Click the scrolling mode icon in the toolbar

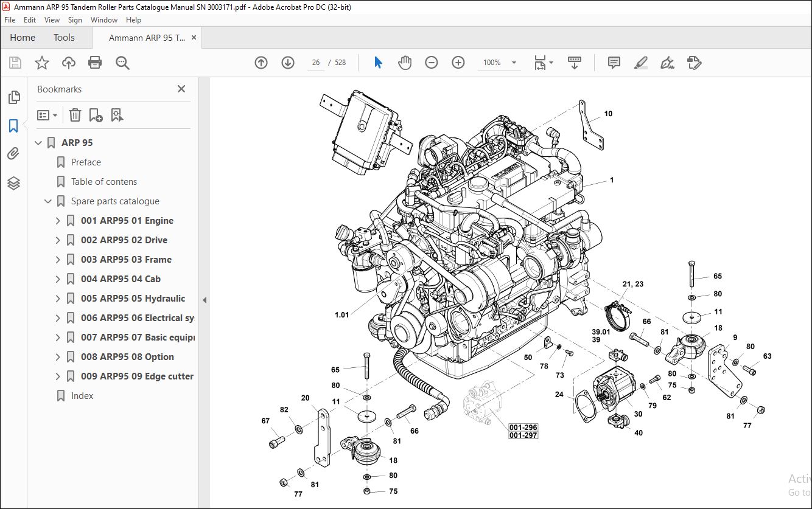575,63
